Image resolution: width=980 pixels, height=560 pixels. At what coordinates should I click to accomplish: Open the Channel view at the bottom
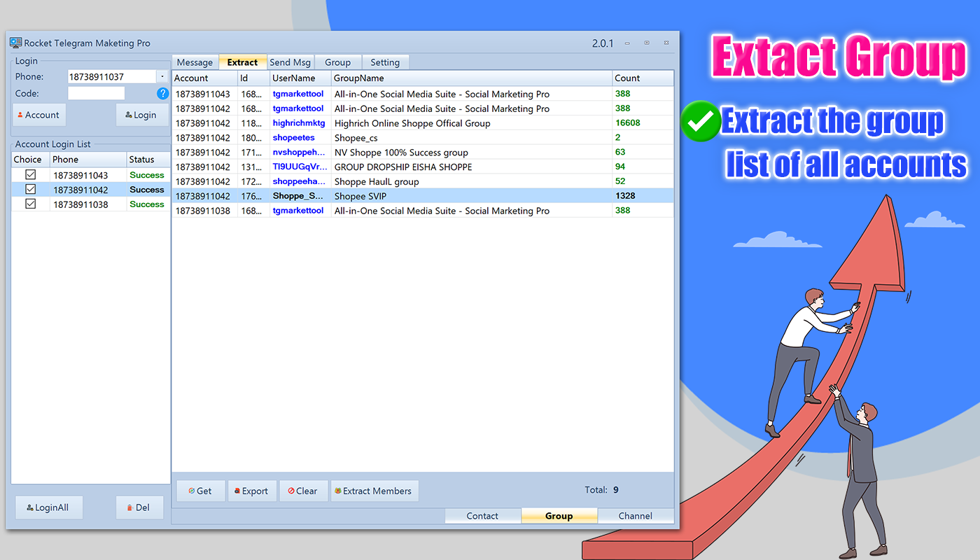coord(636,515)
